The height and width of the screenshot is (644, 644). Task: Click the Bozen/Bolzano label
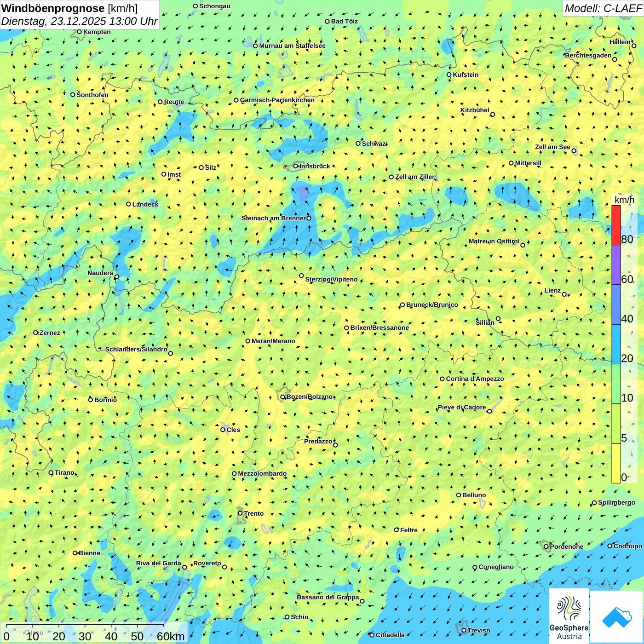(309, 397)
